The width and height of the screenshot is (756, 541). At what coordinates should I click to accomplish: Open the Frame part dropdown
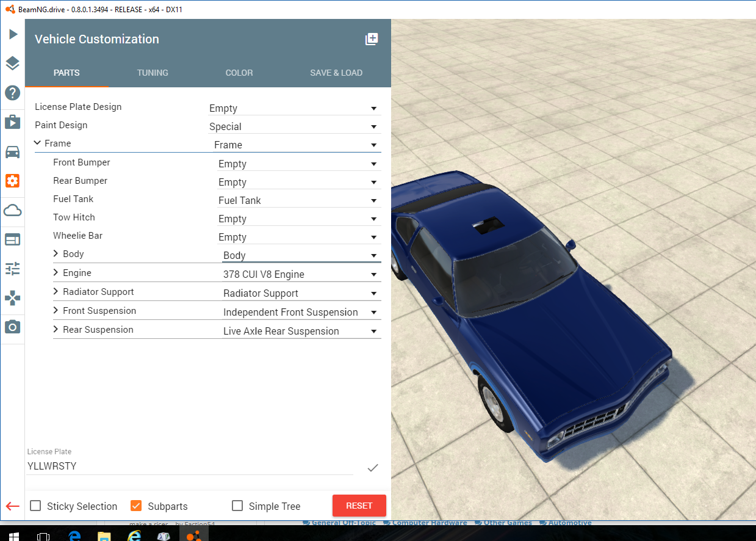point(297,145)
